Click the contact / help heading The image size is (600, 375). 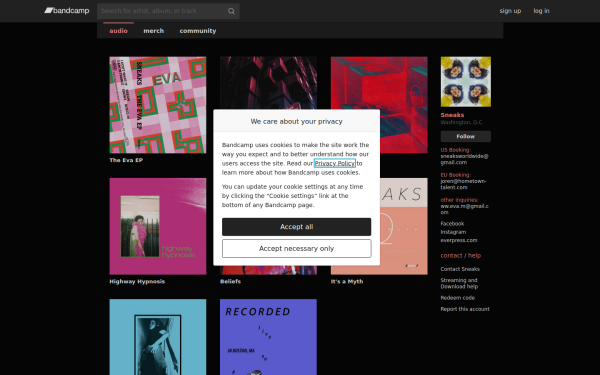pyautogui.click(x=461, y=256)
